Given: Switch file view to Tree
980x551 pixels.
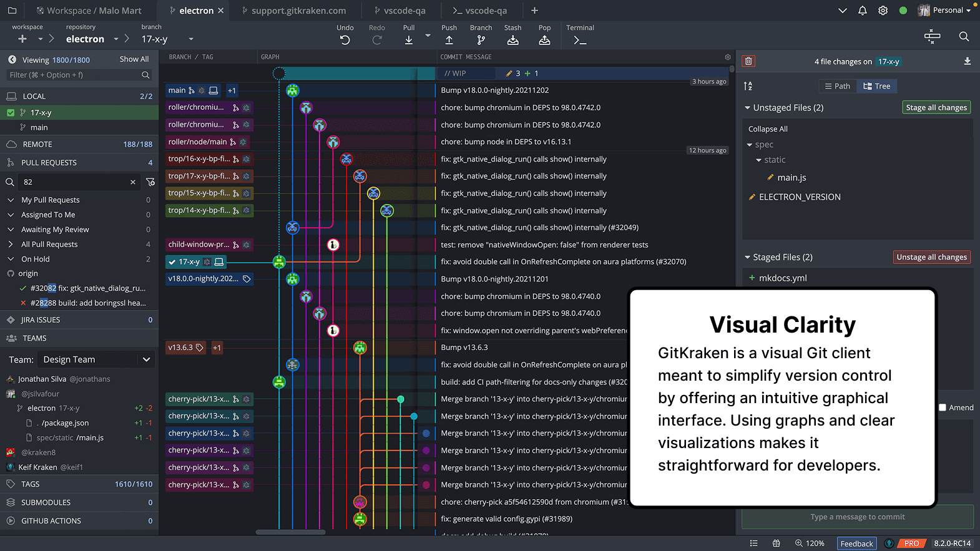Looking at the screenshot, I should (x=876, y=86).
